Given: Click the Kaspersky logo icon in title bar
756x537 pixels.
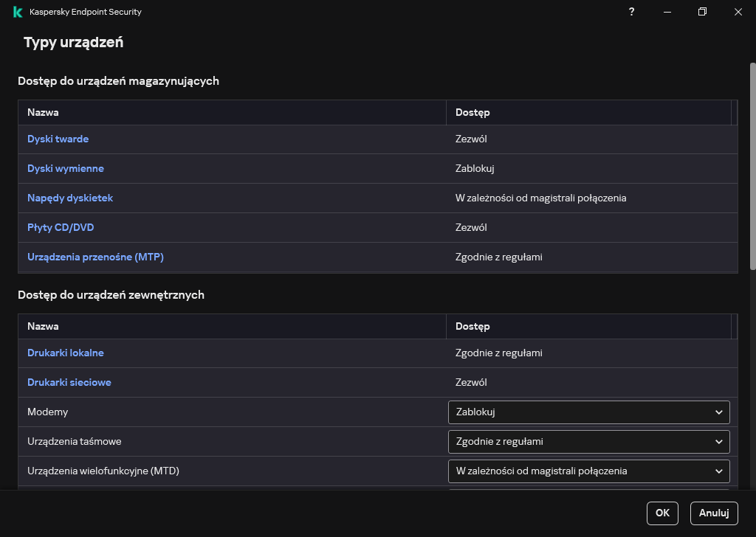Looking at the screenshot, I should tap(18, 12).
